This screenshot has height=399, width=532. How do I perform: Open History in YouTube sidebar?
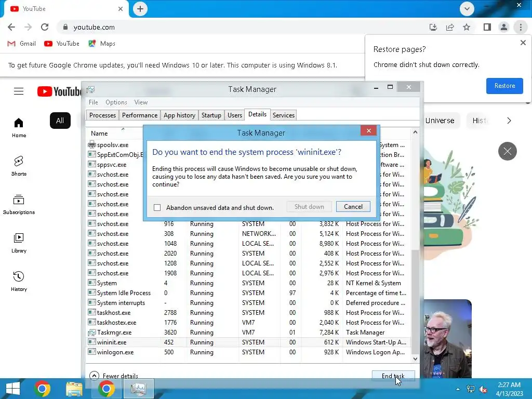(19, 281)
